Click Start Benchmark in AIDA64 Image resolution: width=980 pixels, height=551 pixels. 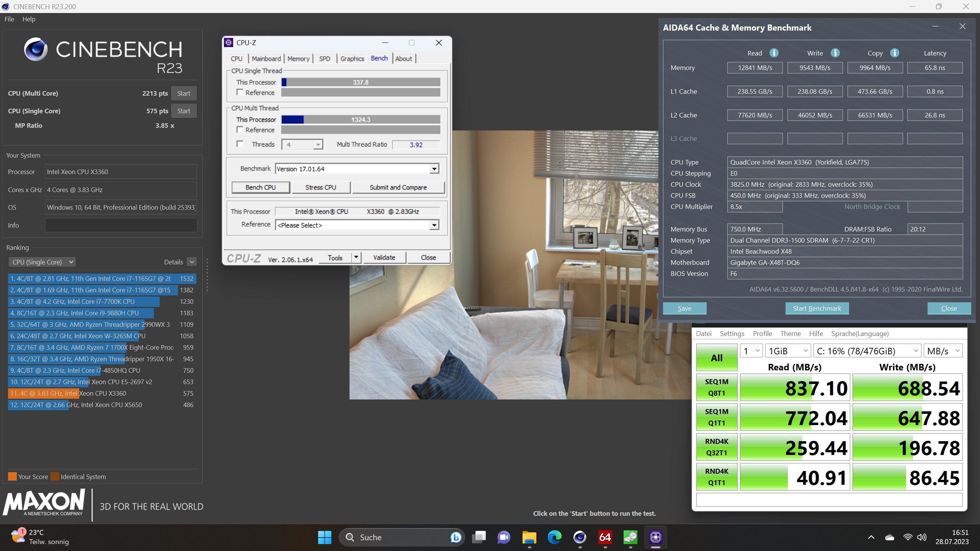pyautogui.click(x=817, y=308)
